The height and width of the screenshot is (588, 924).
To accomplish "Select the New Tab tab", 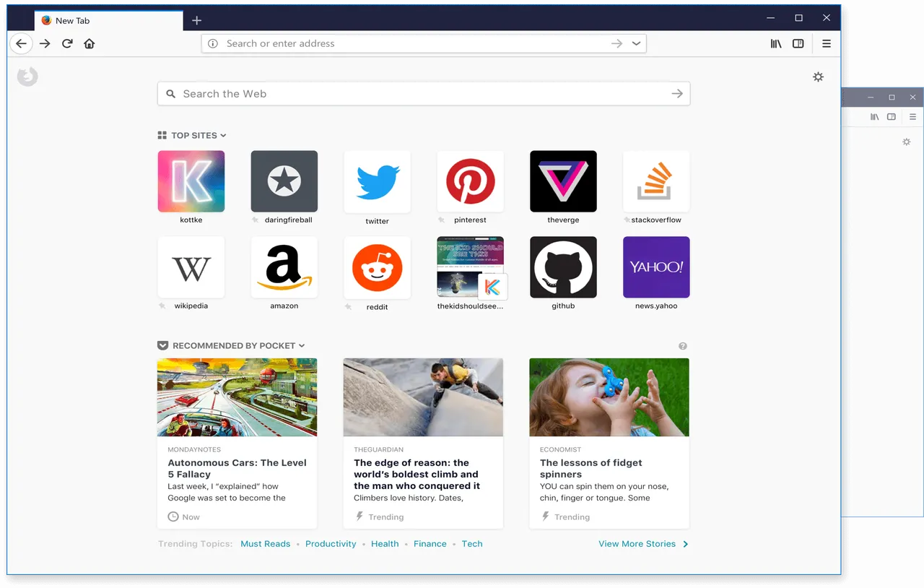I will pos(108,21).
